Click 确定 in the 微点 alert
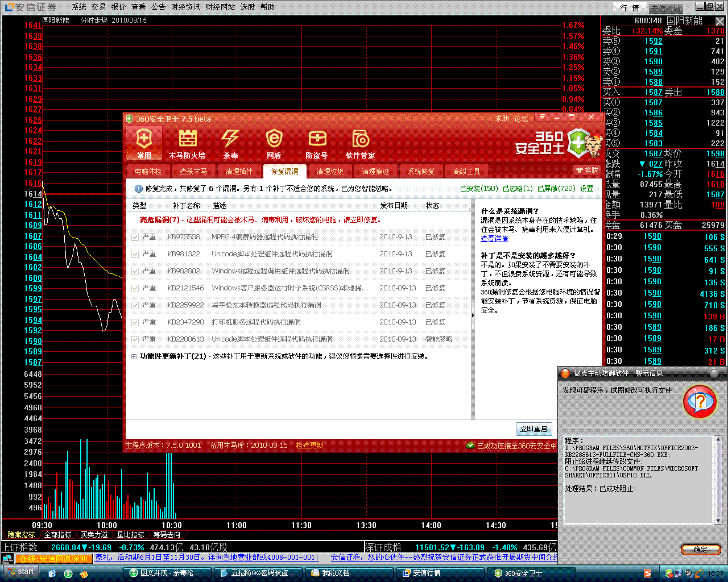The height and width of the screenshot is (582, 728). pos(701,549)
